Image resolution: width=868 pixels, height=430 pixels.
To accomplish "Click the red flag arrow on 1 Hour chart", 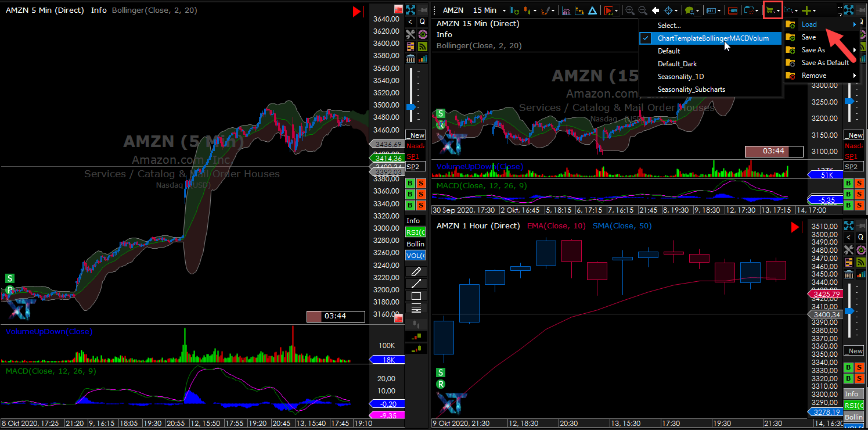I will (x=795, y=227).
